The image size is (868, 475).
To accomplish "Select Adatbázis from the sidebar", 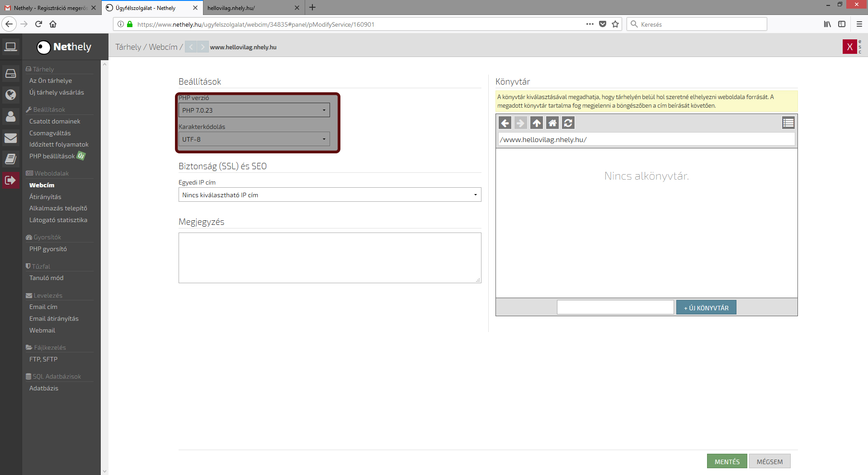I will coord(44,388).
